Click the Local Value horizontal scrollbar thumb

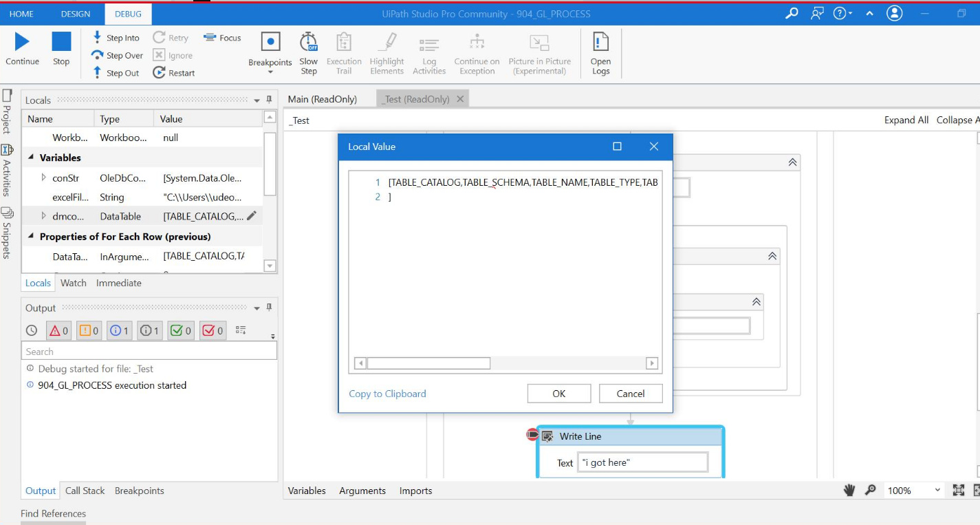click(x=428, y=363)
